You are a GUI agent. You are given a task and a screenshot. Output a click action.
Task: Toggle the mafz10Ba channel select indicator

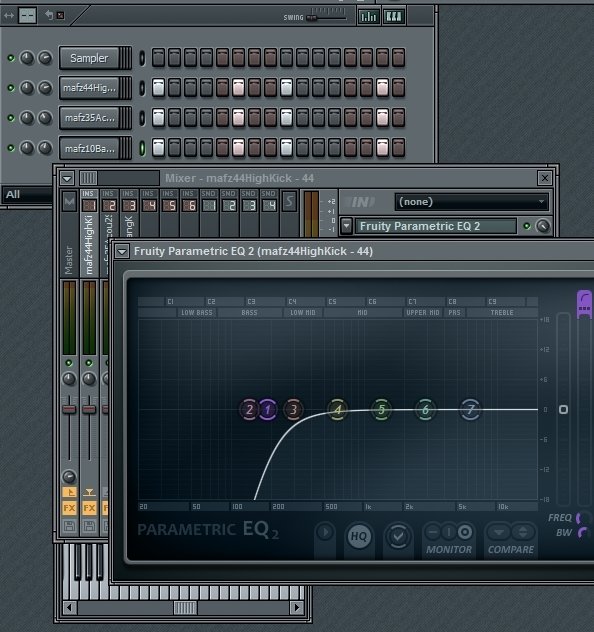142,148
